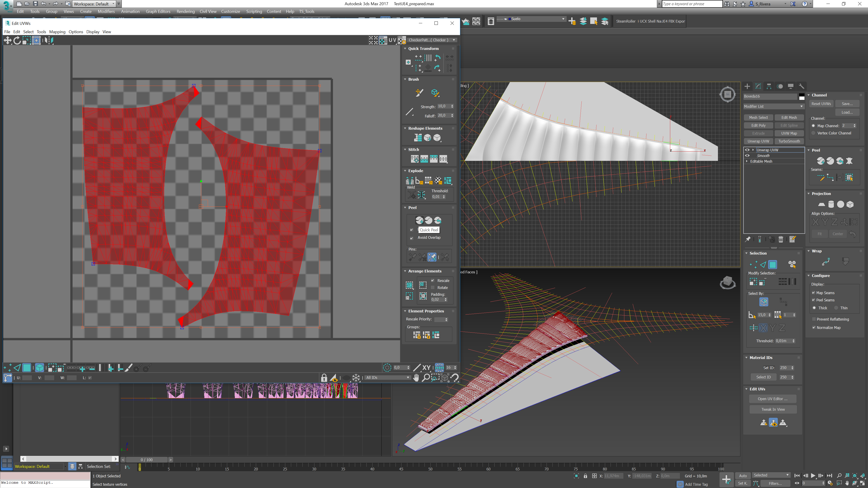868x488 pixels.
Task: Click the Reset UVWs button
Action: (821, 104)
